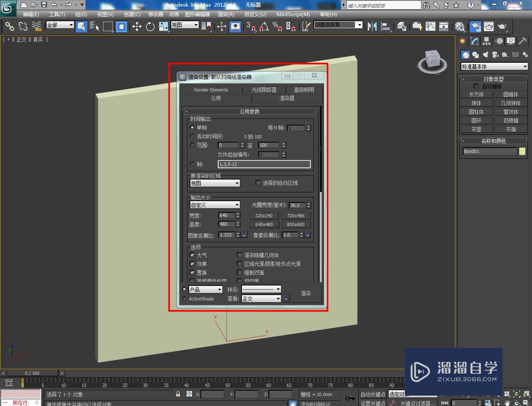Toggle the Angle Snap icon

[264, 27]
